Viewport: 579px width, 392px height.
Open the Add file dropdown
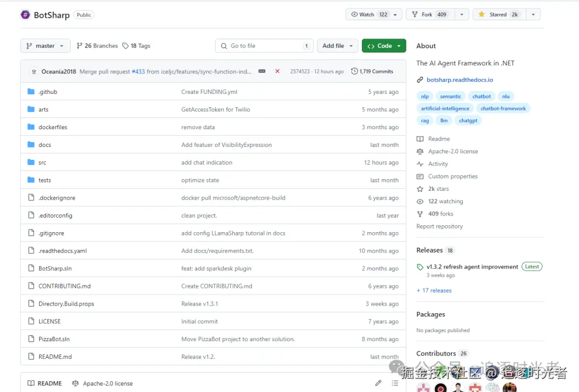click(x=338, y=46)
